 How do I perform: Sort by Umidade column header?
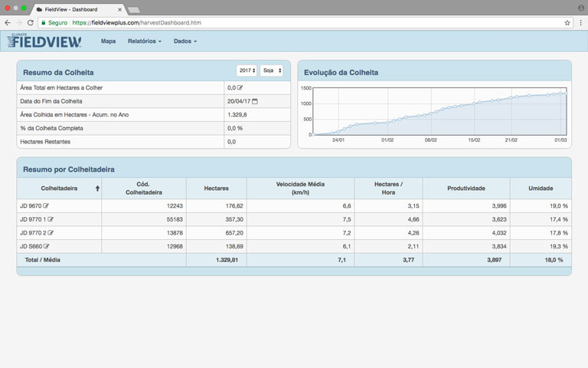tap(541, 188)
